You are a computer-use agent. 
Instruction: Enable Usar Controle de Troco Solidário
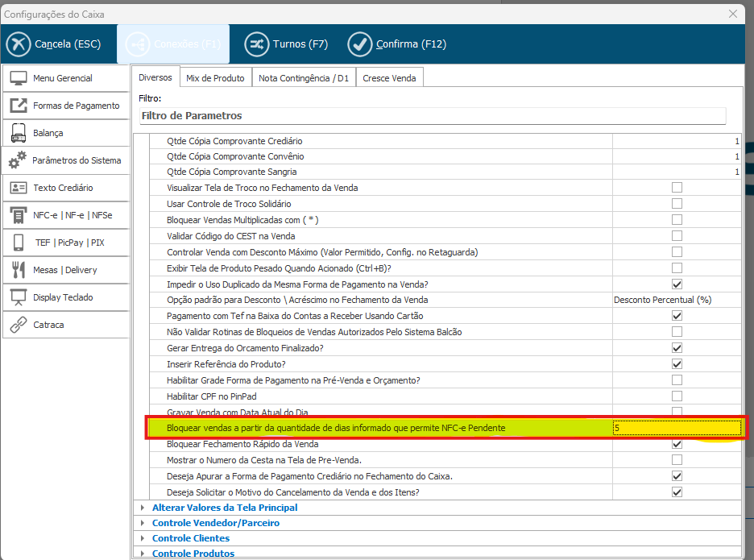[677, 204]
